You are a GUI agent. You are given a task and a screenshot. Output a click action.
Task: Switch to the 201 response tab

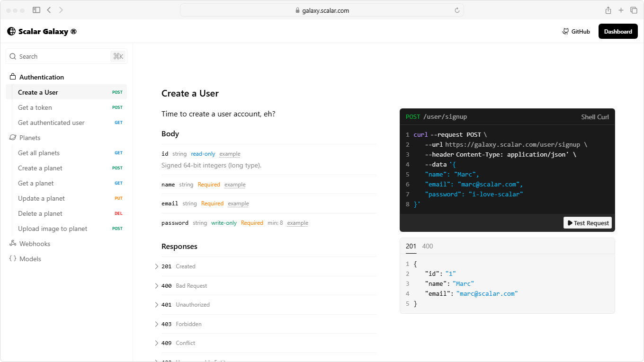tap(411, 246)
